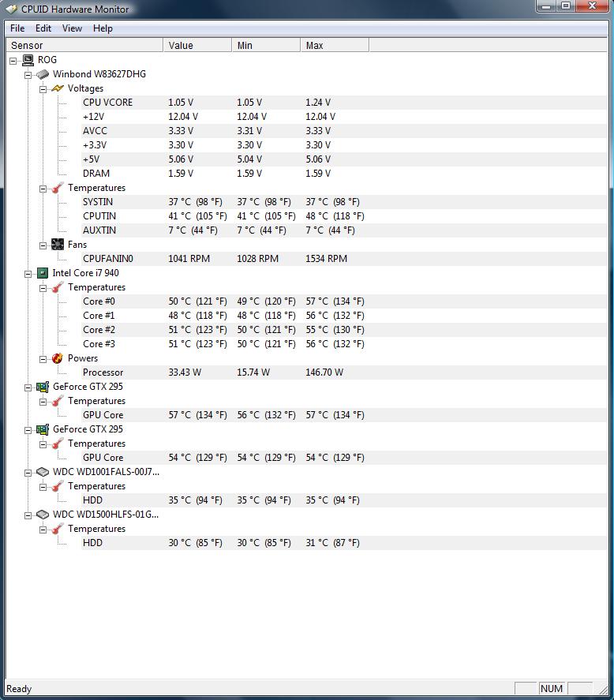Click the Winbond W83627DHG chip icon

[x=43, y=74]
